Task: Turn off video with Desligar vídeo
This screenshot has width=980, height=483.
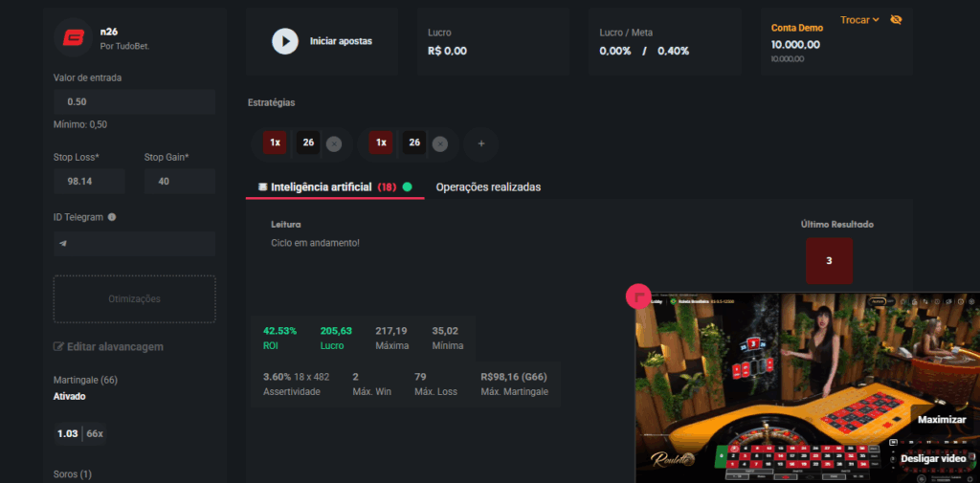Action: tap(933, 458)
